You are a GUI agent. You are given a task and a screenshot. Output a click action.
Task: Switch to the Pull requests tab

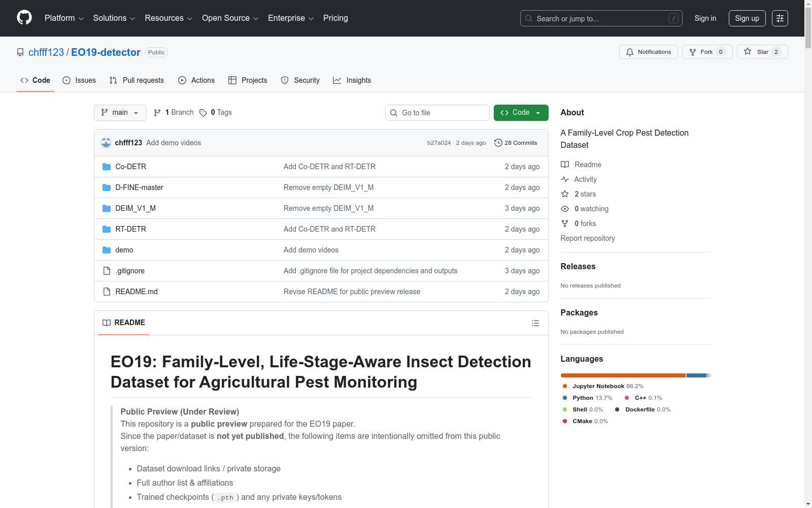[137, 80]
